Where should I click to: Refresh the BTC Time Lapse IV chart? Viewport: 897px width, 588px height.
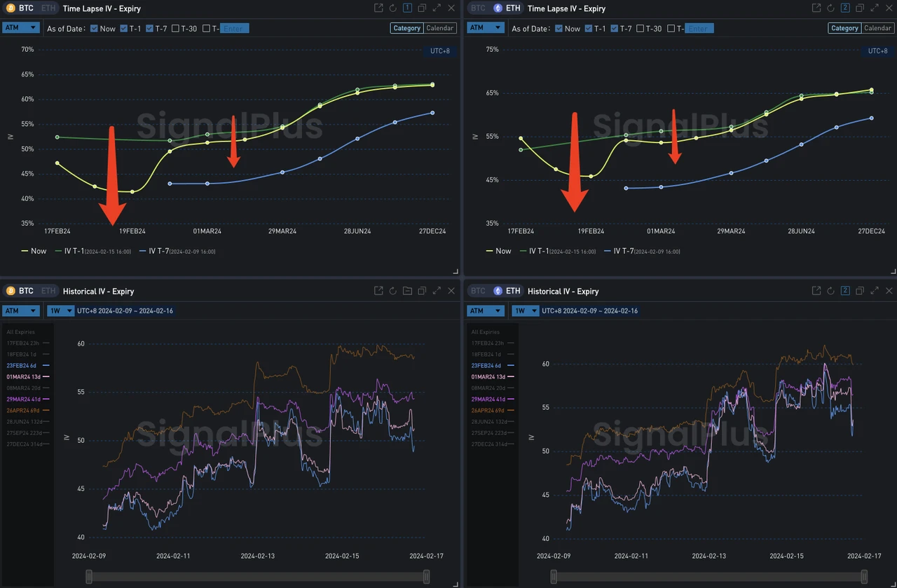coord(392,8)
